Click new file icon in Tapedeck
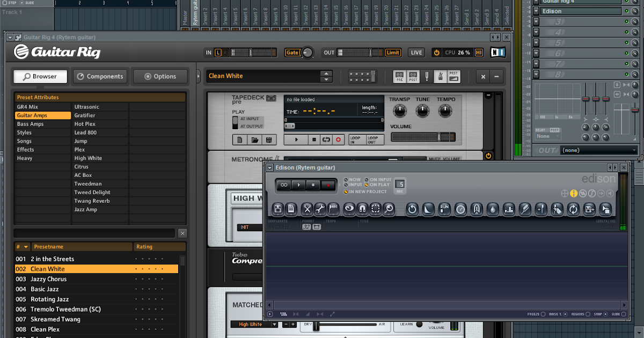 (x=240, y=139)
